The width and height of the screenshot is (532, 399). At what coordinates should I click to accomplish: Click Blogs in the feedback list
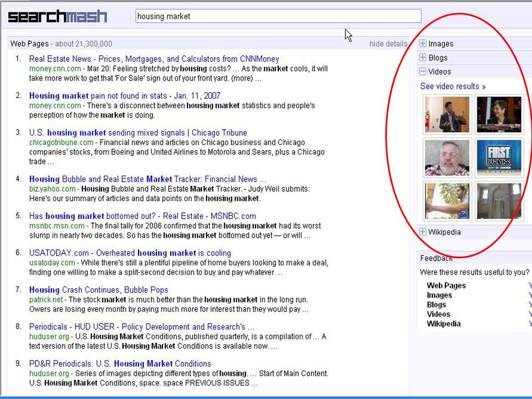coord(436,305)
